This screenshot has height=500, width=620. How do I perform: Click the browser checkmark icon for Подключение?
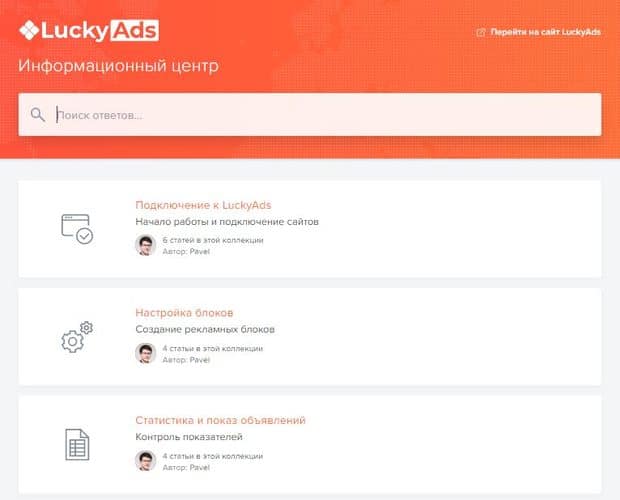click(x=77, y=229)
